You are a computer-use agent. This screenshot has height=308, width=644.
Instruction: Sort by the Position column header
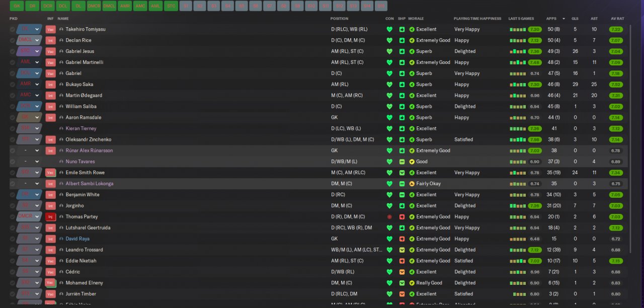coord(339,19)
